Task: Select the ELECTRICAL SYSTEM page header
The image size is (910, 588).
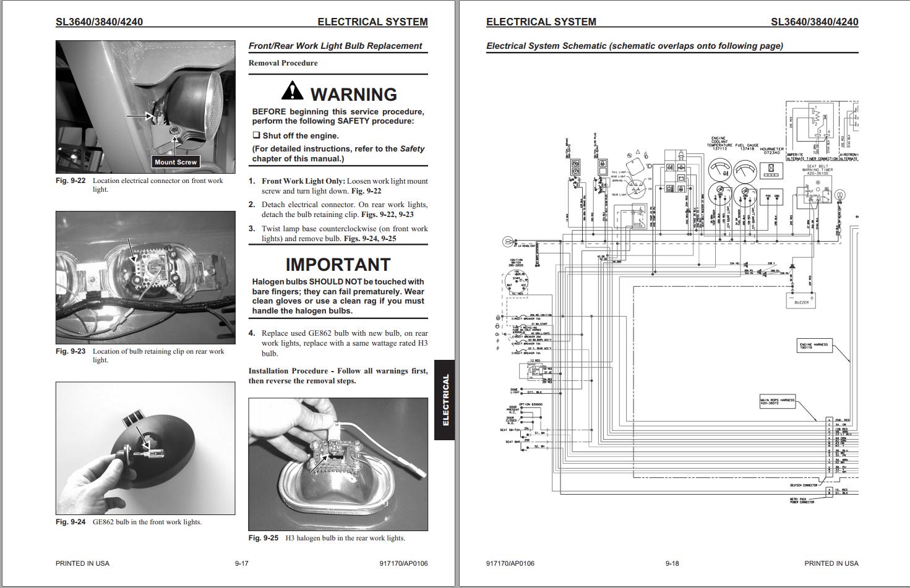Action: 372,21
